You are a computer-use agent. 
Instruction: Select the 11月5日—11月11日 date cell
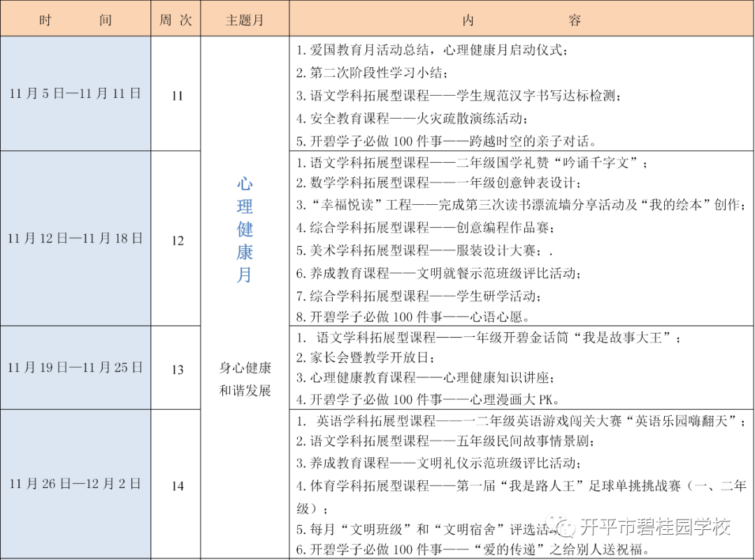pos(75,94)
